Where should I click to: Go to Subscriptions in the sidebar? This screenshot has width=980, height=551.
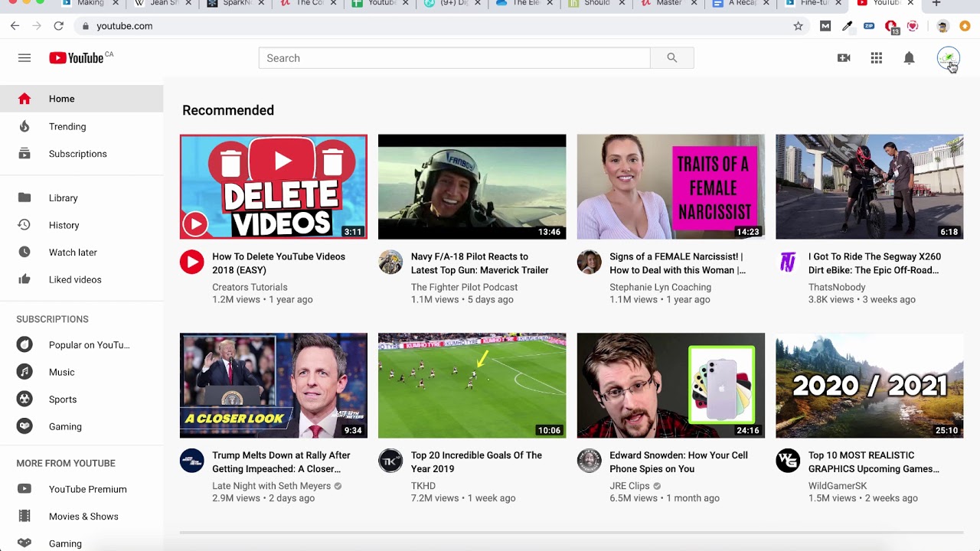(81, 154)
